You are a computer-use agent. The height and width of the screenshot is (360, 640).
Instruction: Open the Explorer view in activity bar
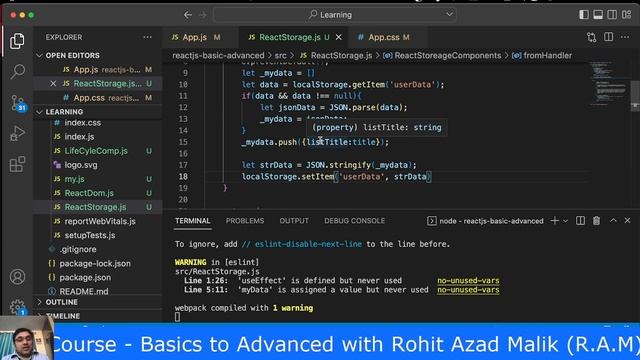17,41
